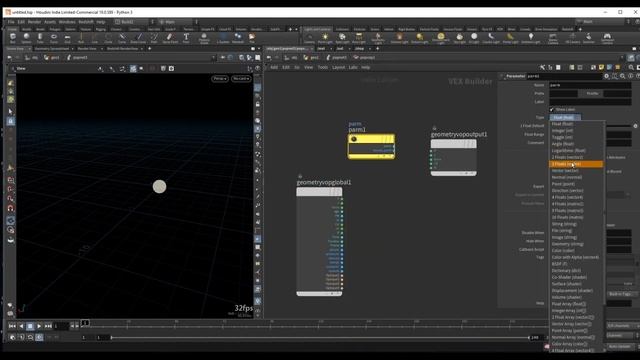Viewport: 640px width, 360px height.
Task: Select the Sphere shelf tool
Action: coord(26,38)
